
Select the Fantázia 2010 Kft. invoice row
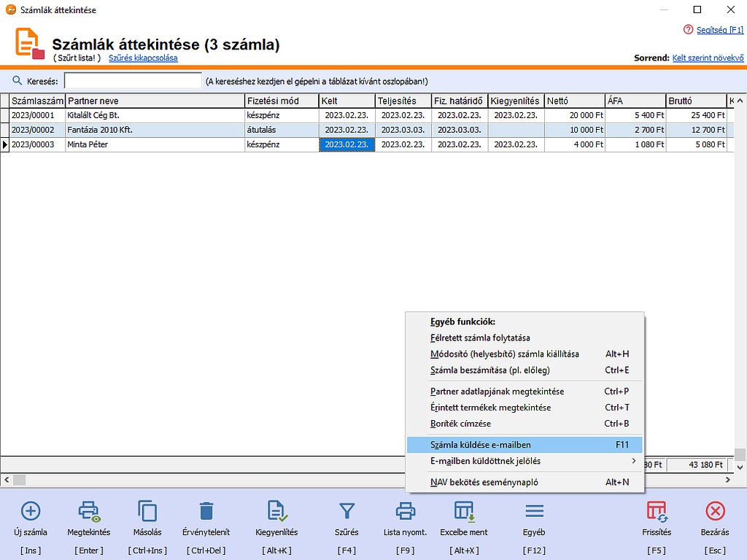155,130
